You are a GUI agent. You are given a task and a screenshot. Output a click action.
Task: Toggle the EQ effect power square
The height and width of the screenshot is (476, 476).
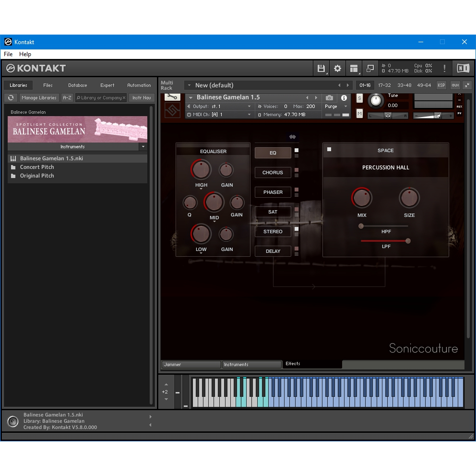click(297, 150)
